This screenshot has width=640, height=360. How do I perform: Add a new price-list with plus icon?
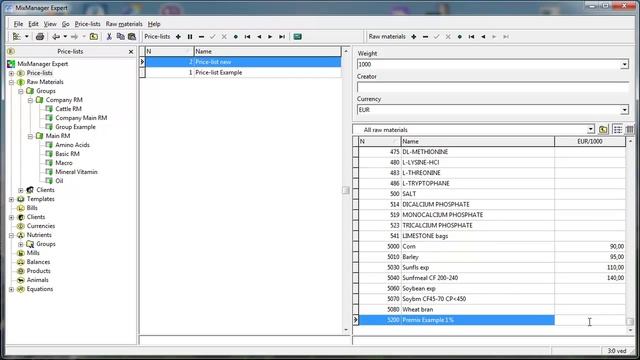(178, 37)
